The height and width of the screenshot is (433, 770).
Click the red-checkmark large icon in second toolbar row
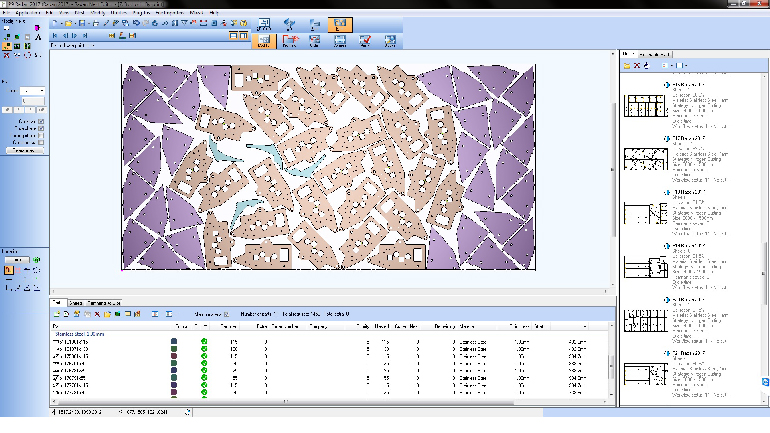pos(365,40)
